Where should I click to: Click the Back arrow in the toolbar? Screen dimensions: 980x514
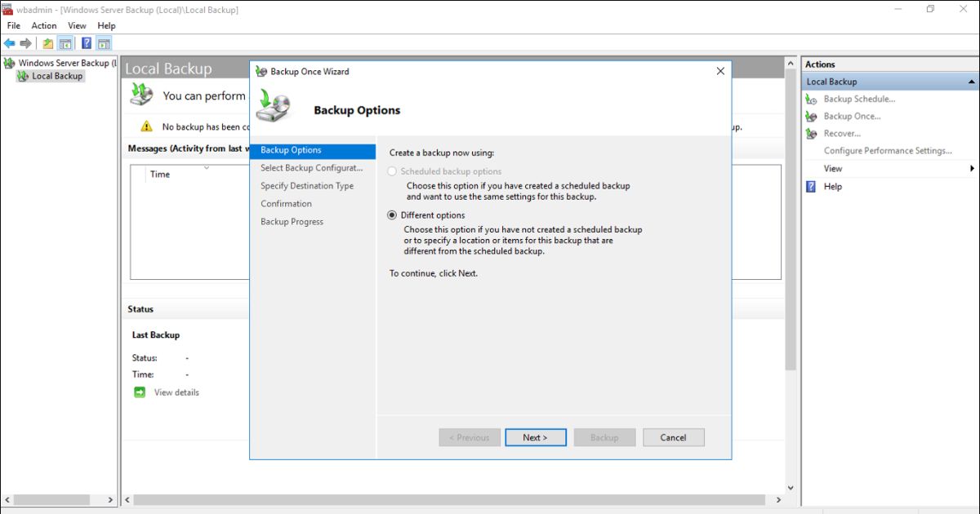tap(10, 43)
